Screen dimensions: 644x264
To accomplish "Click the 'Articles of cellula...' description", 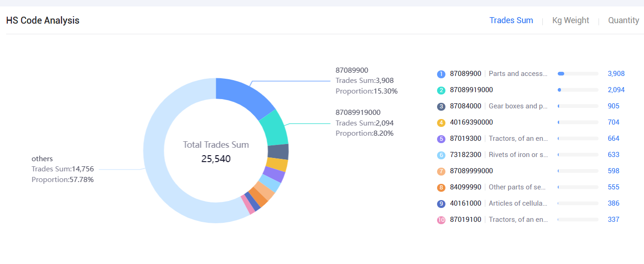I will 518,203.
